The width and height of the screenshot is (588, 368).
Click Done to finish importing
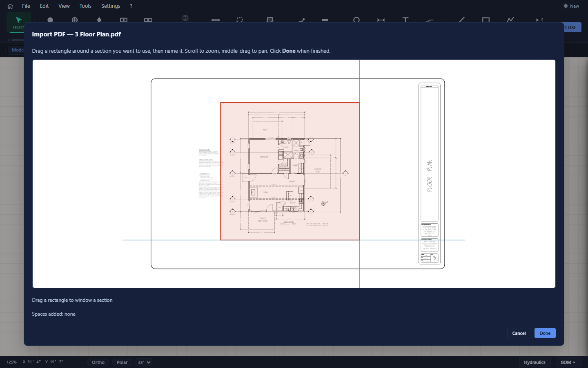(545, 333)
